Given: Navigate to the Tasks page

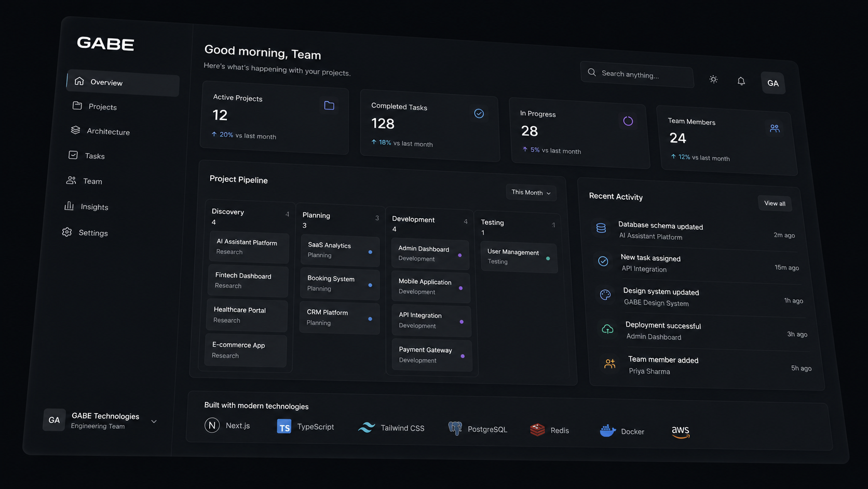Looking at the screenshot, I should 94,156.
